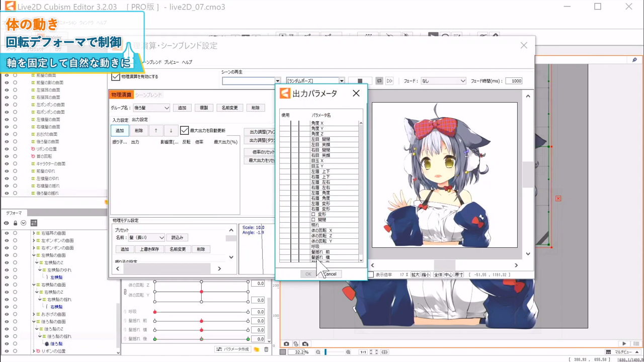The width and height of the screenshot is (644, 362).
Task: Click the zoom-in magnifier in the canvas bar
Action: [348, 352]
